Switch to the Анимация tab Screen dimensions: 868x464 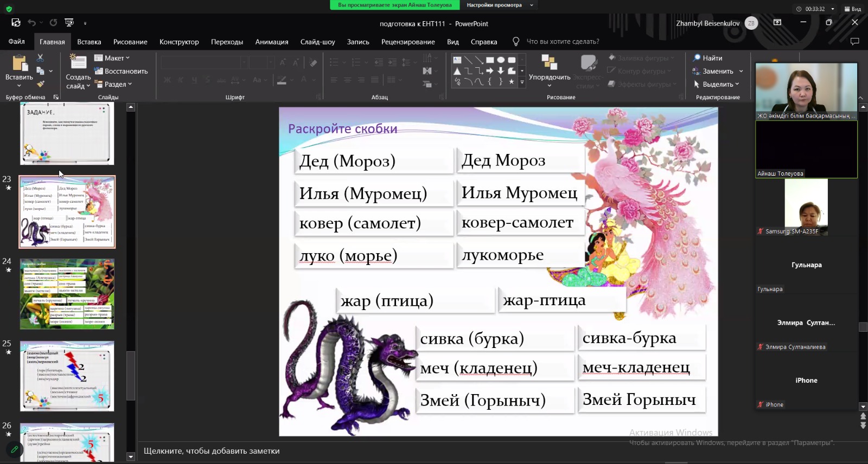pos(272,42)
